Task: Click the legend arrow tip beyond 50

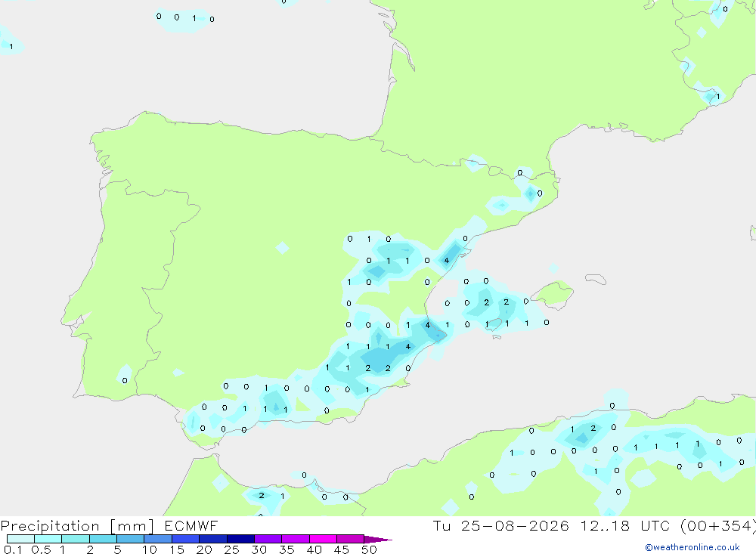Action: click(378, 540)
